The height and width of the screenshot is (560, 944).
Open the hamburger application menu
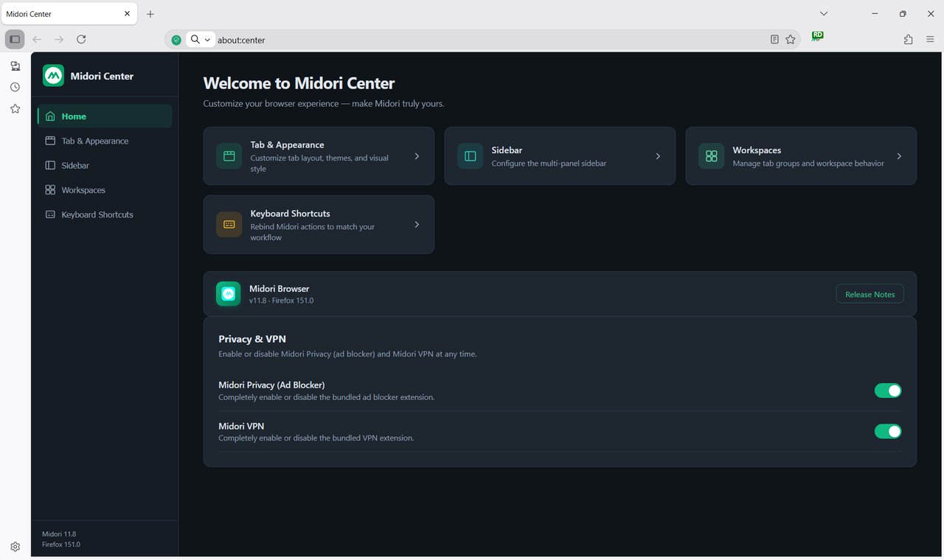(x=930, y=40)
